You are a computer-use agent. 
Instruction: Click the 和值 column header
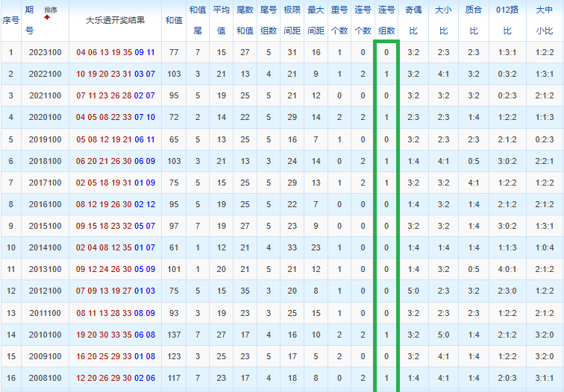pos(174,20)
